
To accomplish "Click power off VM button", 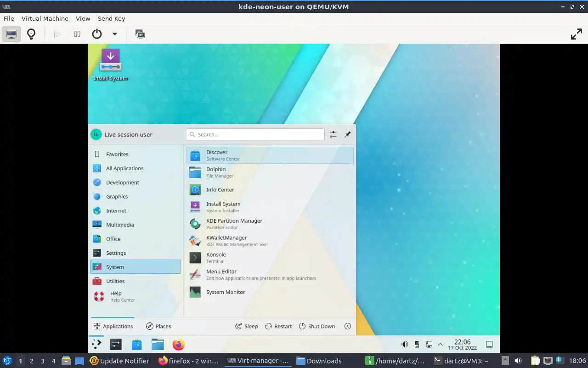I will tap(96, 34).
